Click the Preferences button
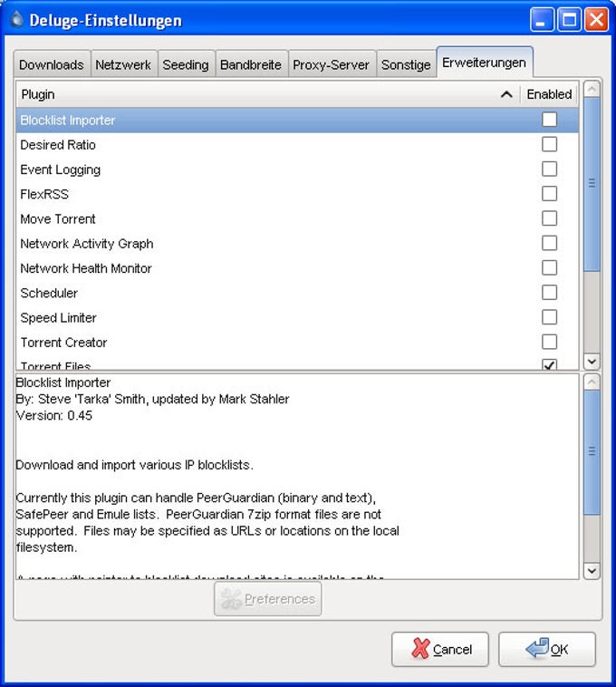616x687 pixels. pyautogui.click(x=268, y=599)
